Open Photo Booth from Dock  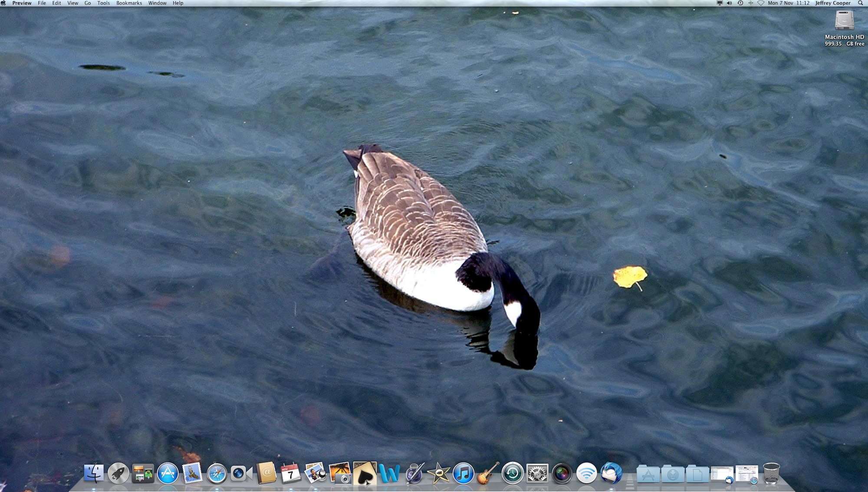pos(562,473)
